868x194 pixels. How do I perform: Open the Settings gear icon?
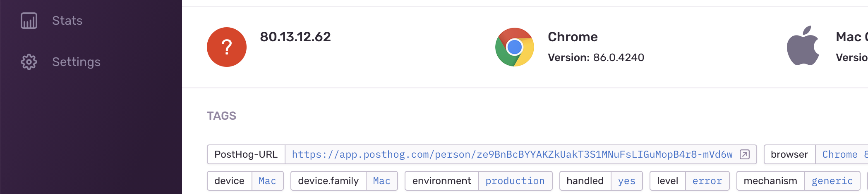click(29, 62)
